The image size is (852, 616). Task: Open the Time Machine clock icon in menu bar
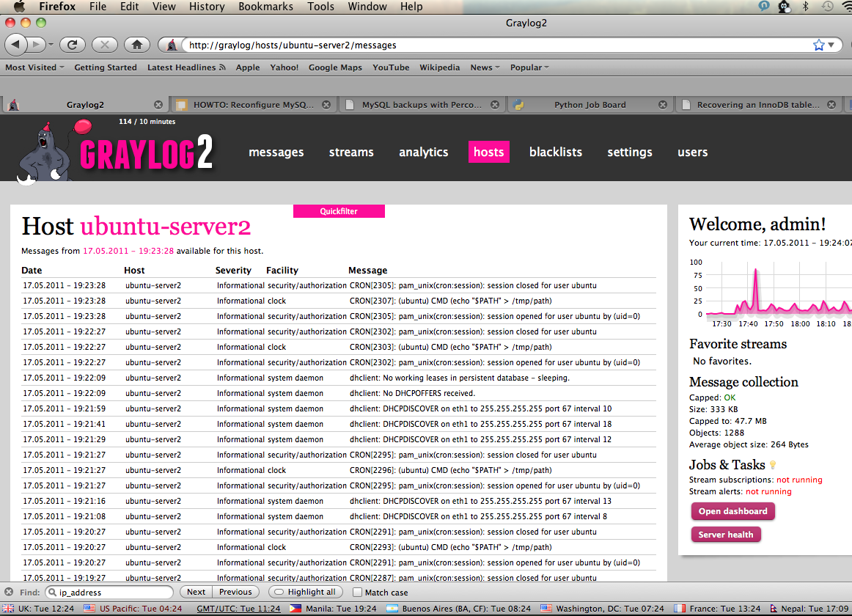827,7
